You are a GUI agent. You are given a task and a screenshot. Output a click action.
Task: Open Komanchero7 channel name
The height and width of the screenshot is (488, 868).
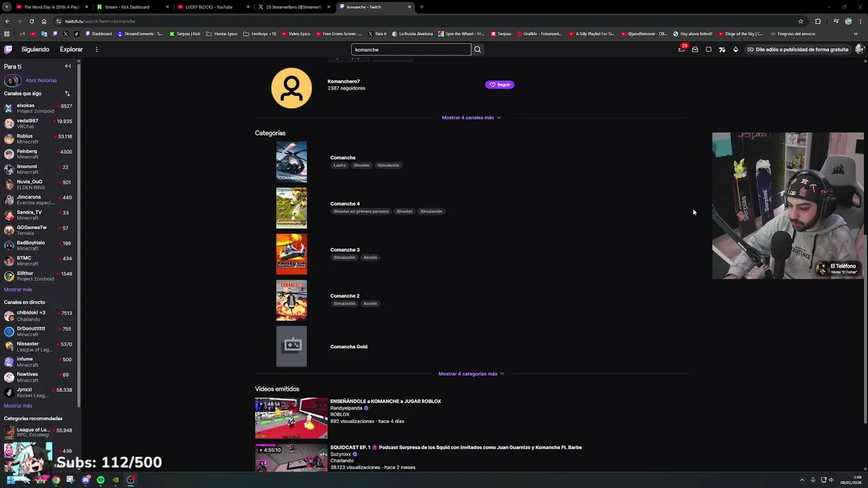tap(344, 81)
